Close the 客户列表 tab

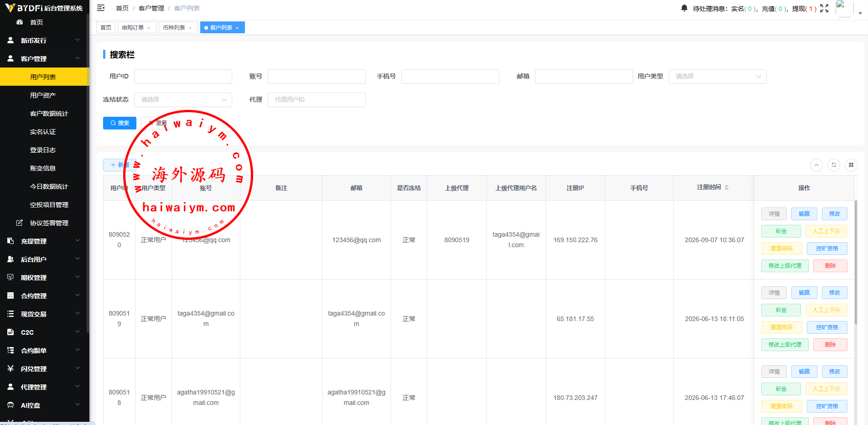[237, 28]
